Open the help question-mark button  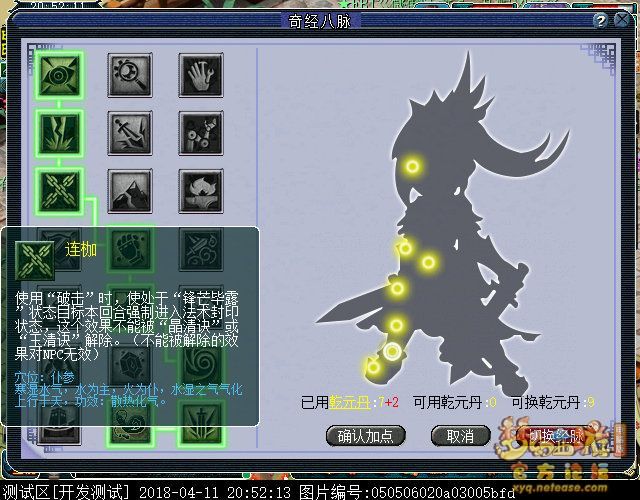600,20
